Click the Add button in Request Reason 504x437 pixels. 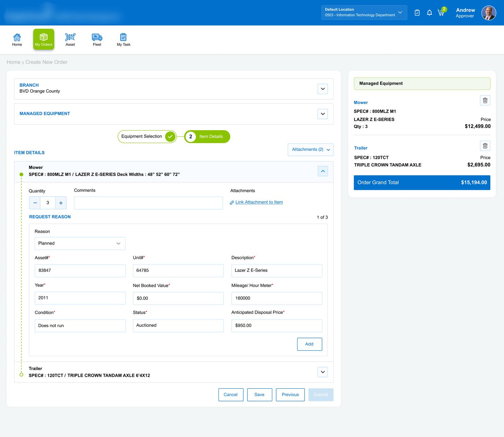(x=309, y=344)
